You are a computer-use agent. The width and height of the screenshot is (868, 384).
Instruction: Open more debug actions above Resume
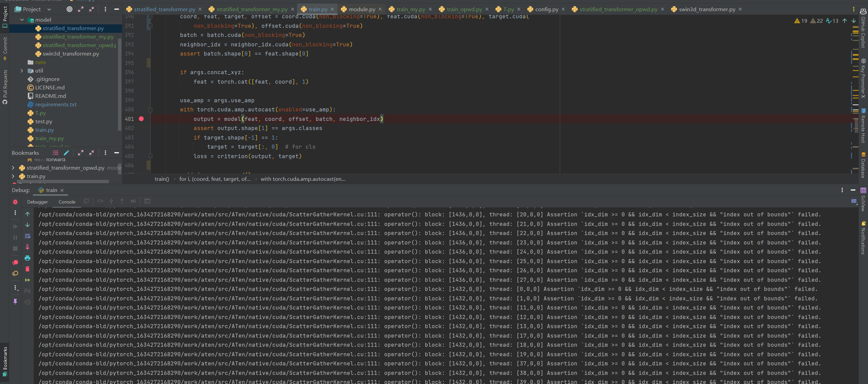[x=15, y=213]
